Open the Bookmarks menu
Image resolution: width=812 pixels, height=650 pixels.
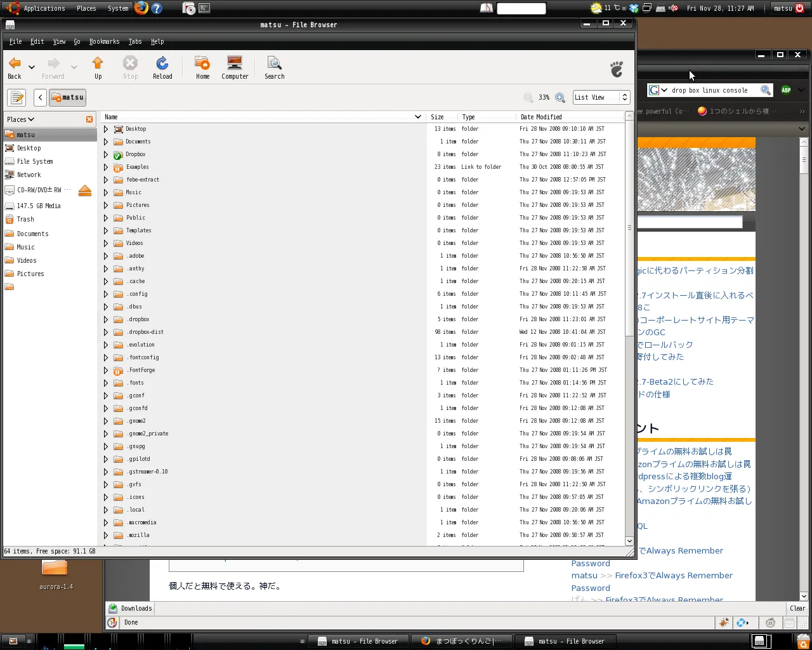coord(104,42)
